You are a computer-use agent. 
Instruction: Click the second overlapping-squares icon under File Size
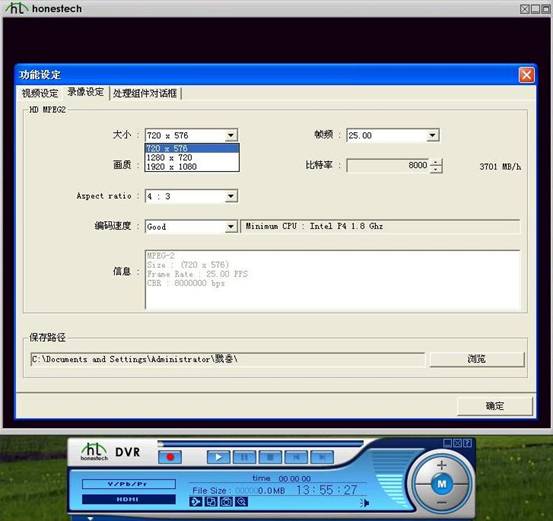point(211,501)
